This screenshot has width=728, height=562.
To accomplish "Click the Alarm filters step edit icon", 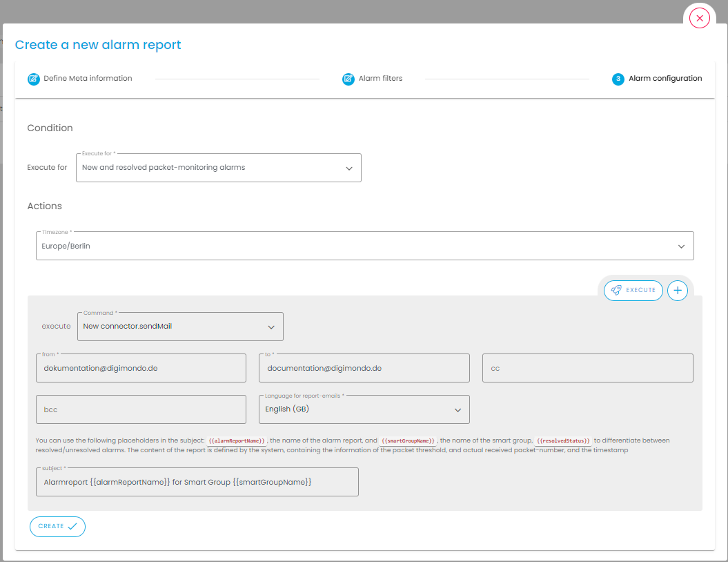I will (x=348, y=79).
